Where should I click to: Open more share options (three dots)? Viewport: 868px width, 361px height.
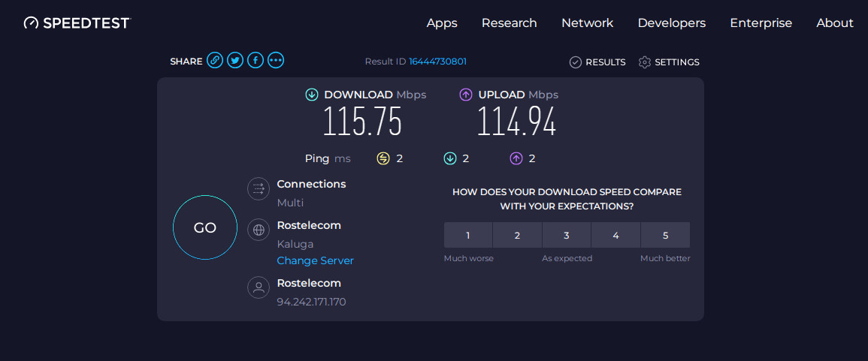(276, 60)
